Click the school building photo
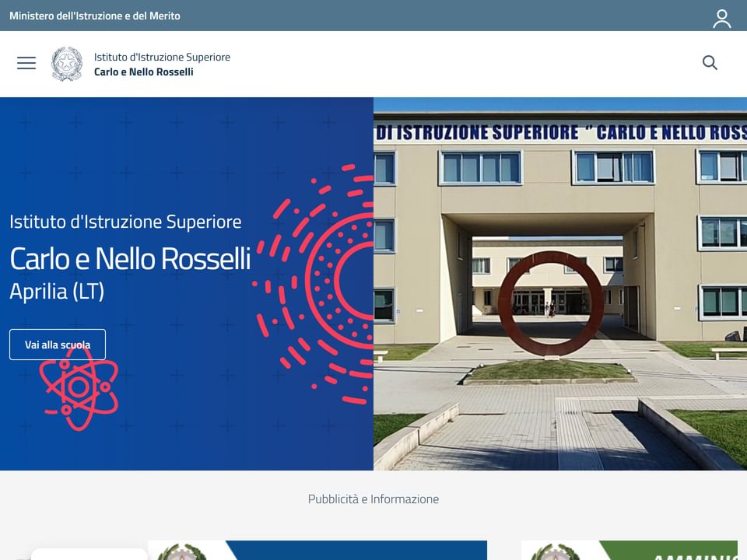This screenshot has height=560, width=747. point(560,284)
